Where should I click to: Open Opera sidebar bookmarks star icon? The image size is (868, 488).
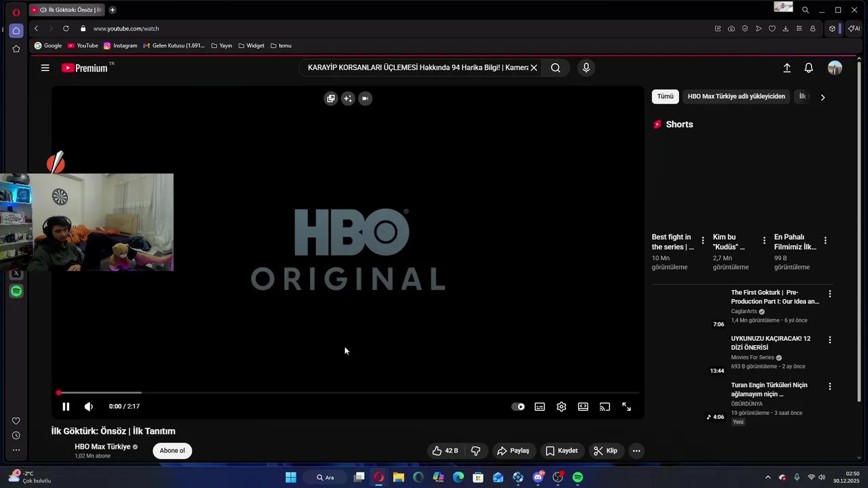click(16, 49)
